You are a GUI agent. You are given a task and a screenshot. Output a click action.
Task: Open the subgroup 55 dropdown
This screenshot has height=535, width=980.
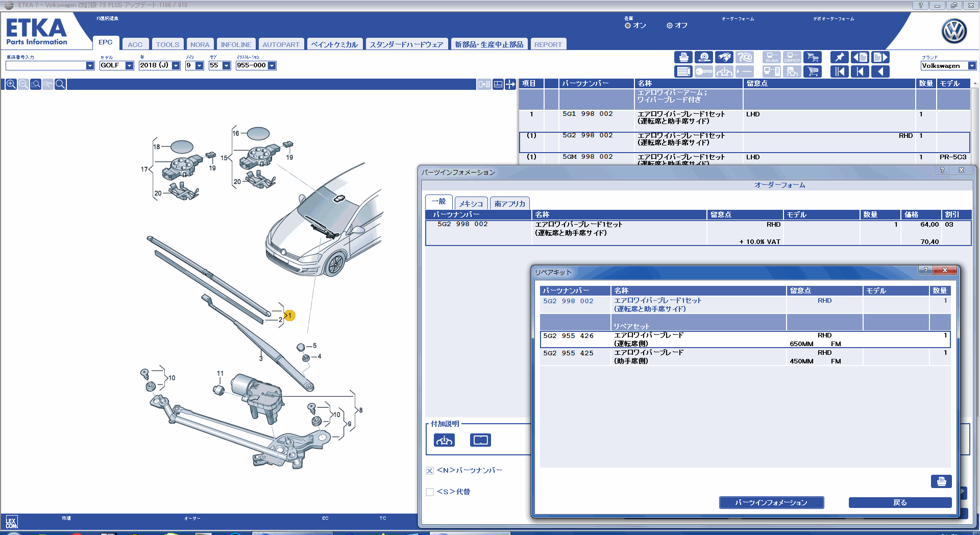coord(226,65)
